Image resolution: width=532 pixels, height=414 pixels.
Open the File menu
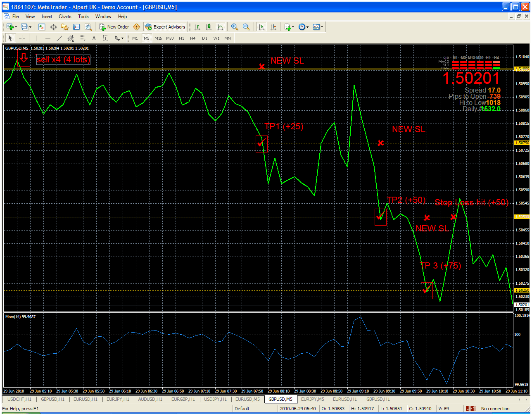15,17
